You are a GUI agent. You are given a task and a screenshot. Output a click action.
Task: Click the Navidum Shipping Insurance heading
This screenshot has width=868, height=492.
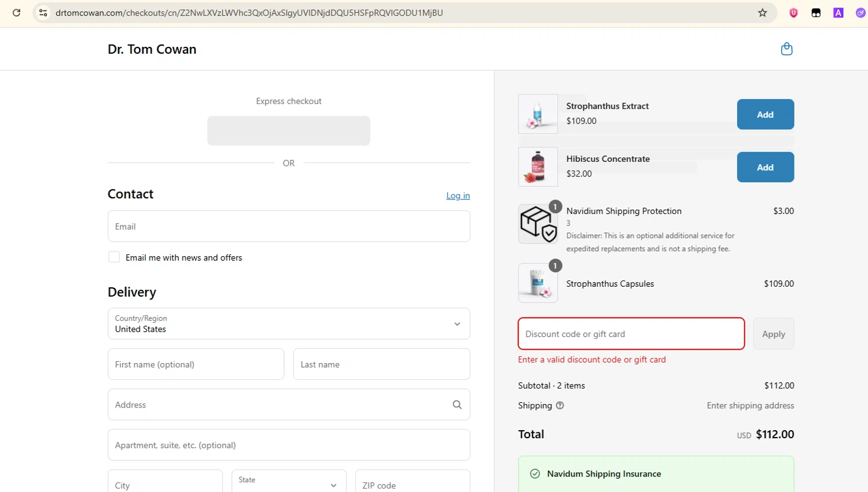coord(604,474)
